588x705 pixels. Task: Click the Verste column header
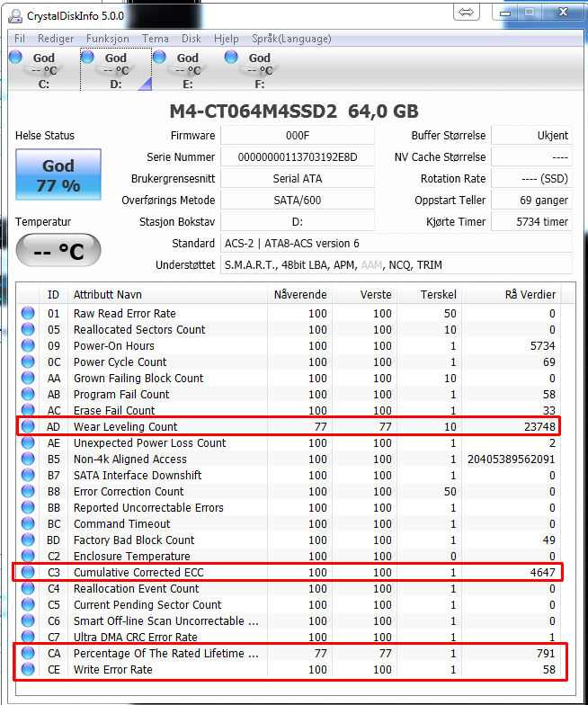tap(365, 295)
